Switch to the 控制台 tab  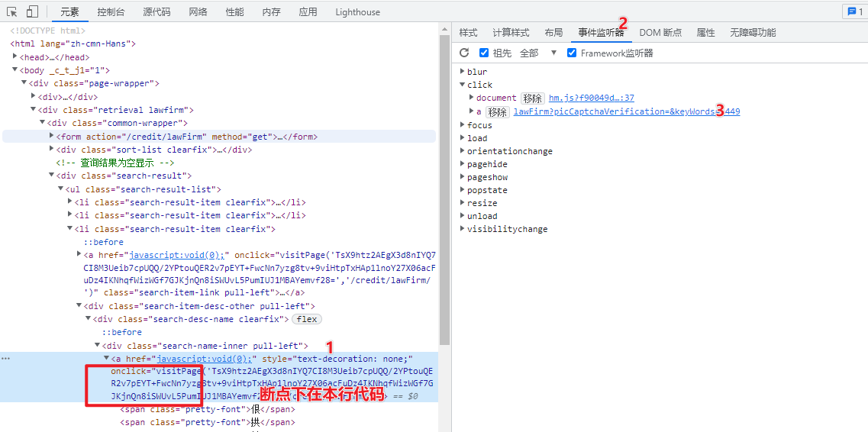[x=111, y=12]
